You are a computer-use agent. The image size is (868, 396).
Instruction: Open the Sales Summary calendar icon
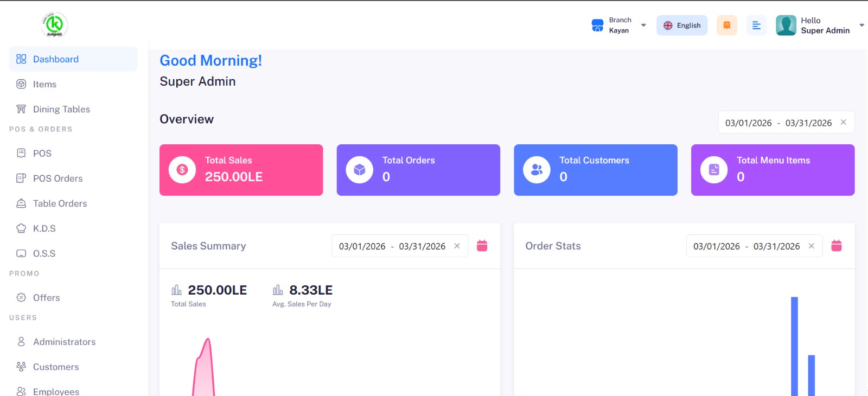click(482, 246)
